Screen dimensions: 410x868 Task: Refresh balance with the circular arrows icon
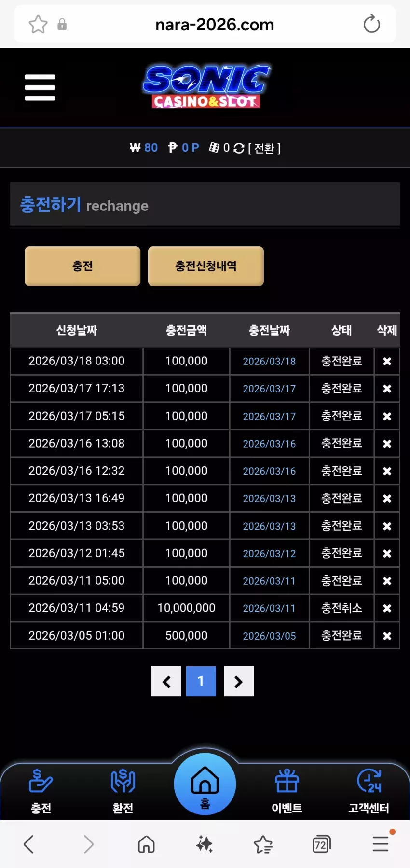pyautogui.click(x=239, y=148)
